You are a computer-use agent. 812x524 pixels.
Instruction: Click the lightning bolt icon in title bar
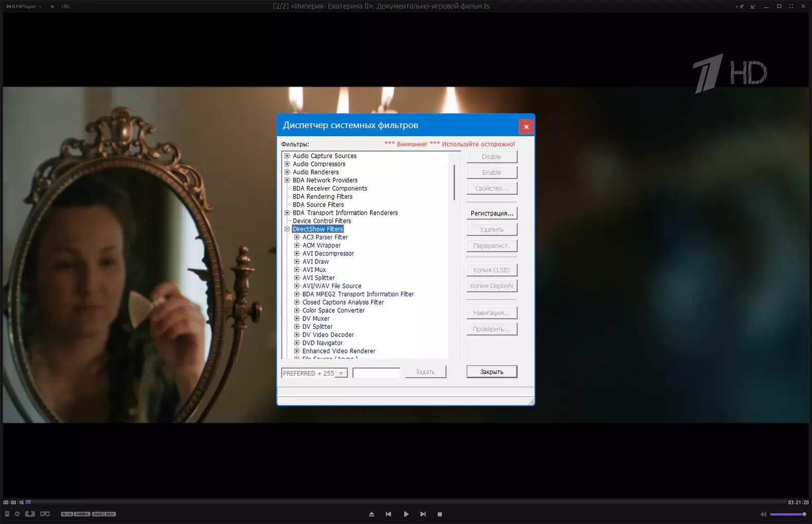point(52,7)
